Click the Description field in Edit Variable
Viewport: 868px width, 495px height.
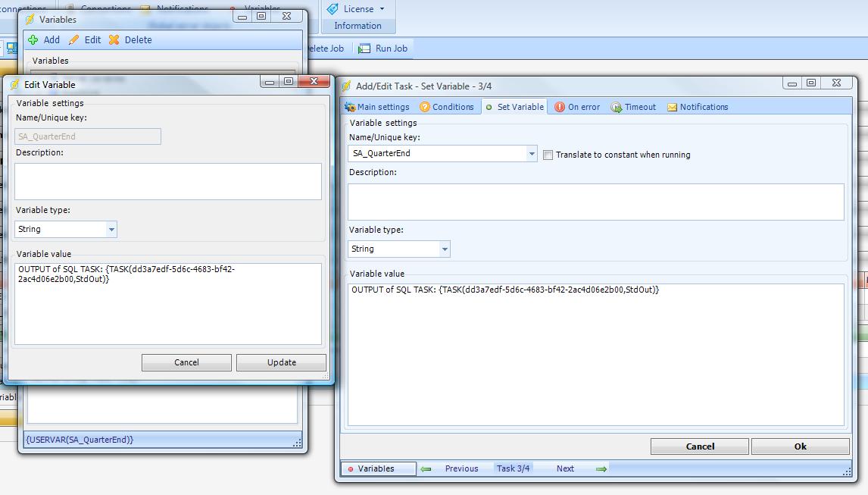168,181
